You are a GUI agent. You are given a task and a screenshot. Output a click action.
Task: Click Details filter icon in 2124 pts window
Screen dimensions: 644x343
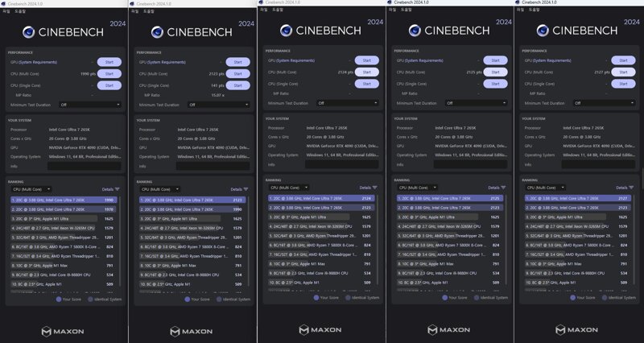coord(374,188)
